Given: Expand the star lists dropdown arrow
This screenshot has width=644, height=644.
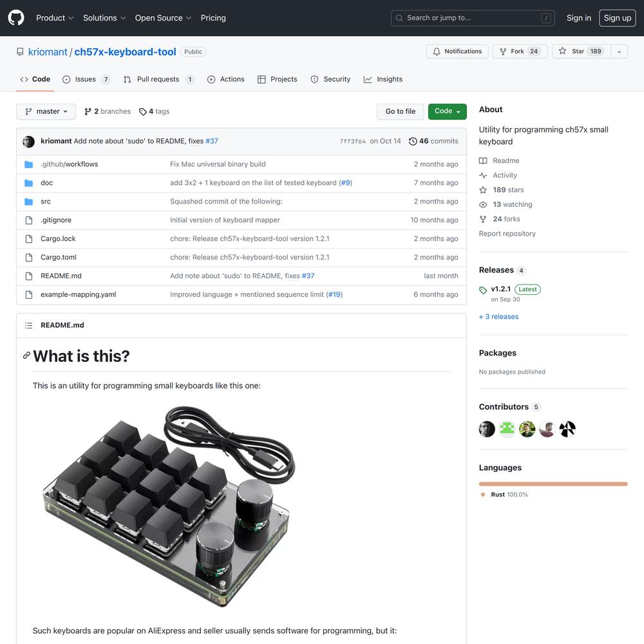Looking at the screenshot, I should (620, 52).
